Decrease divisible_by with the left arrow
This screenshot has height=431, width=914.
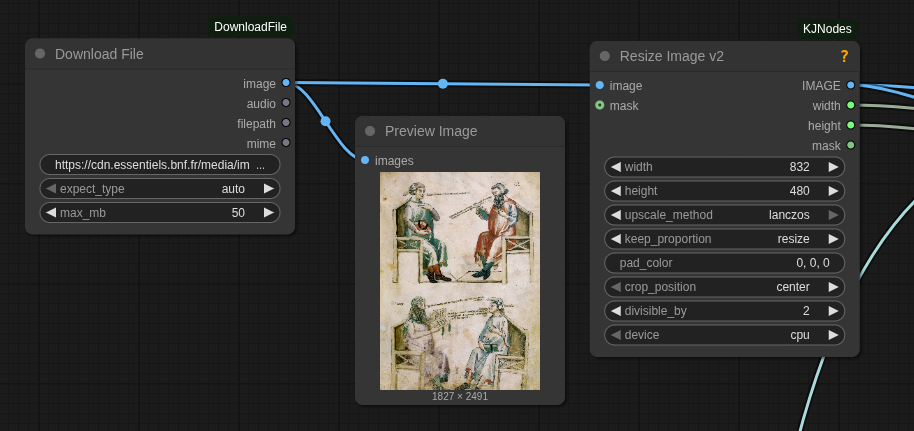[616, 311]
